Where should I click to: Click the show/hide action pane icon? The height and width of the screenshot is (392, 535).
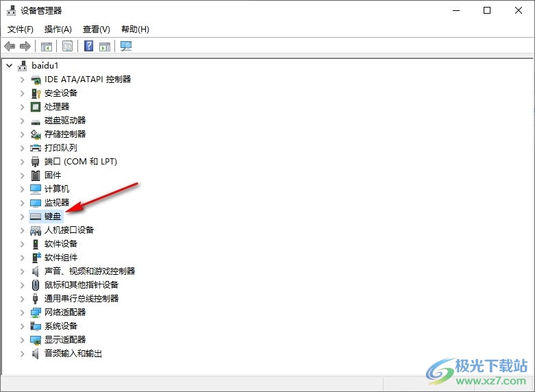pos(105,47)
